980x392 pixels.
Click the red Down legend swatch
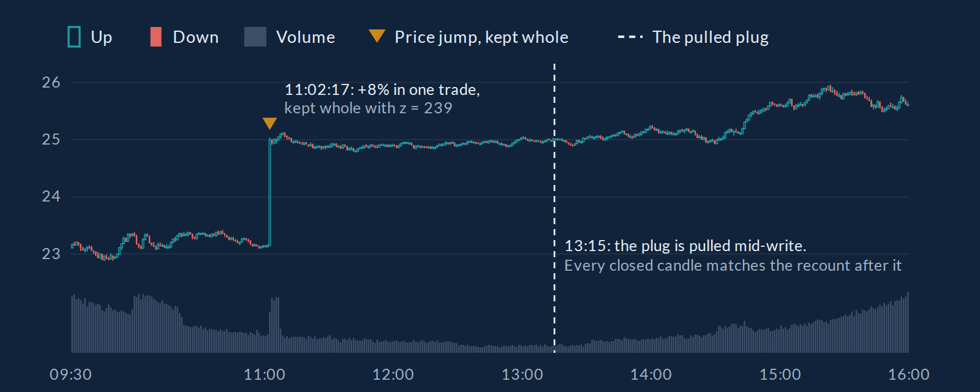[x=156, y=37]
